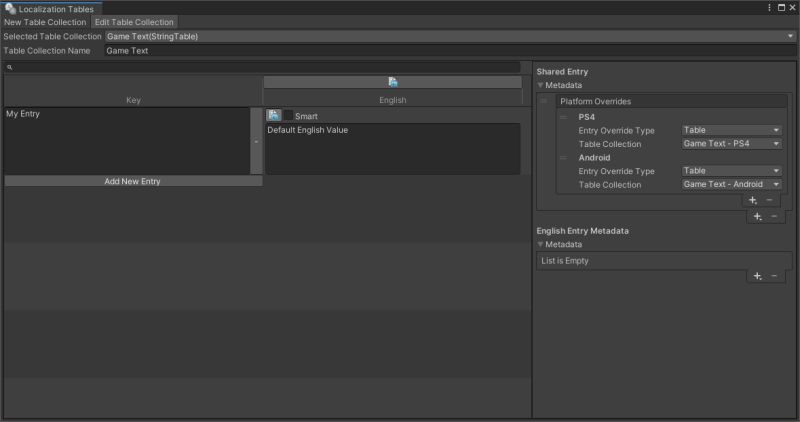Collapse English Entry Metadata foldout
This screenshot has height=422, width=800.
point(540,244)
